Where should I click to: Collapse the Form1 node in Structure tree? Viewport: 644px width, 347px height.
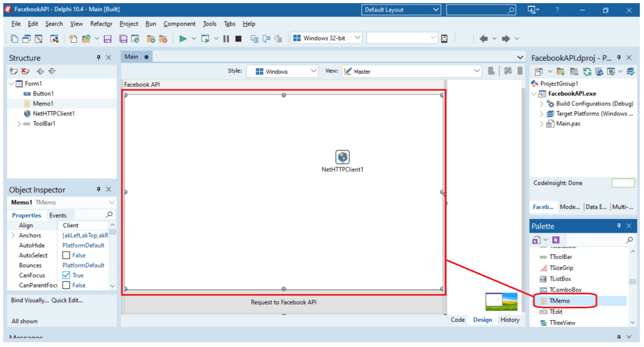tap(12, 84)
